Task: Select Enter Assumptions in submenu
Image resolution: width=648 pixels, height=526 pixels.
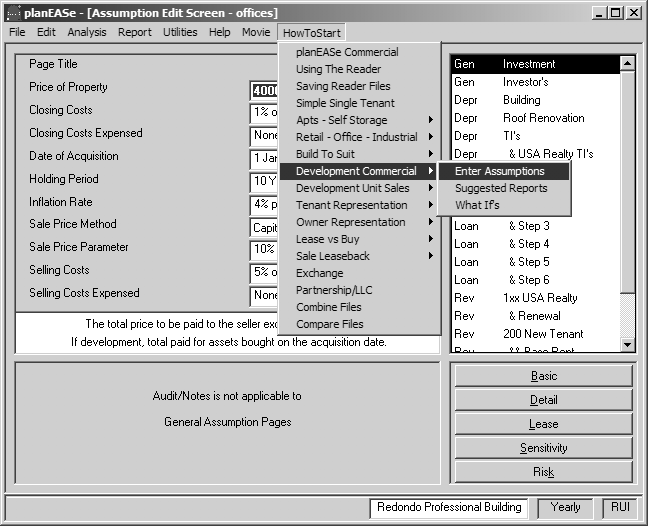Action: [504, 171]
